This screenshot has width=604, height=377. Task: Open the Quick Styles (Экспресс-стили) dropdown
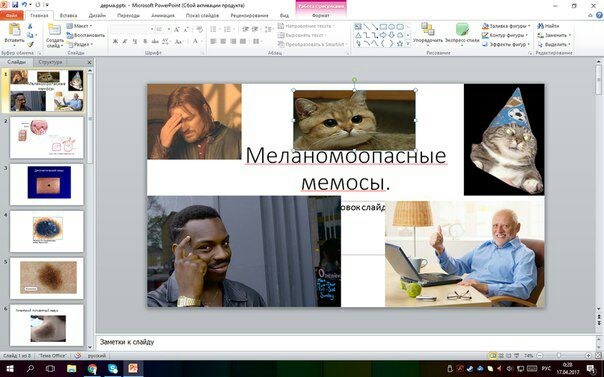coord(462,34)
